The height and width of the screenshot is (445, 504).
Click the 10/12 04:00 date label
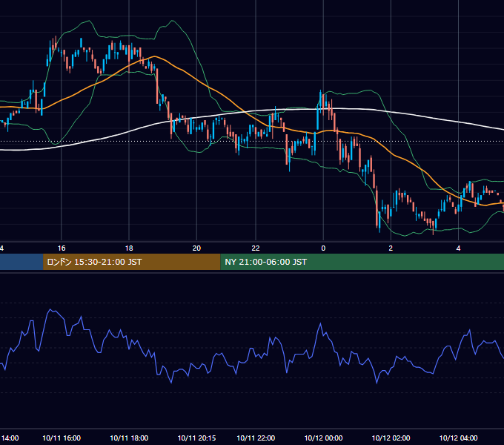458,438
